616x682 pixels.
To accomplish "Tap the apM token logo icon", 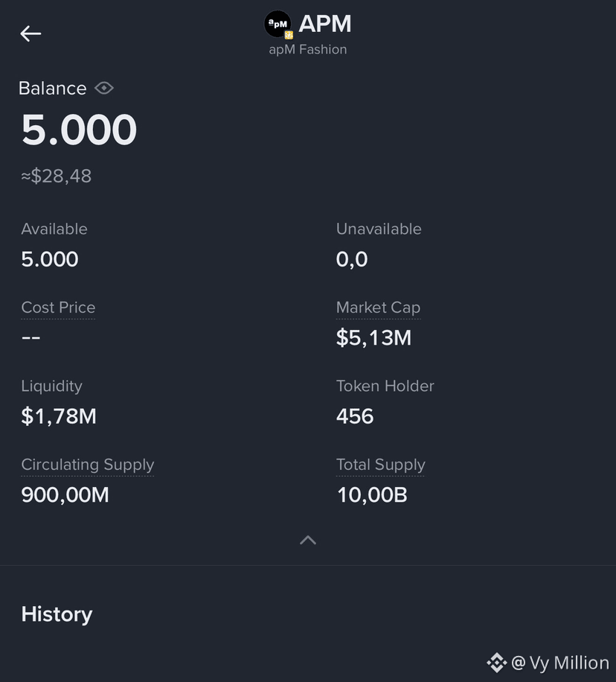I will [278, 25].
